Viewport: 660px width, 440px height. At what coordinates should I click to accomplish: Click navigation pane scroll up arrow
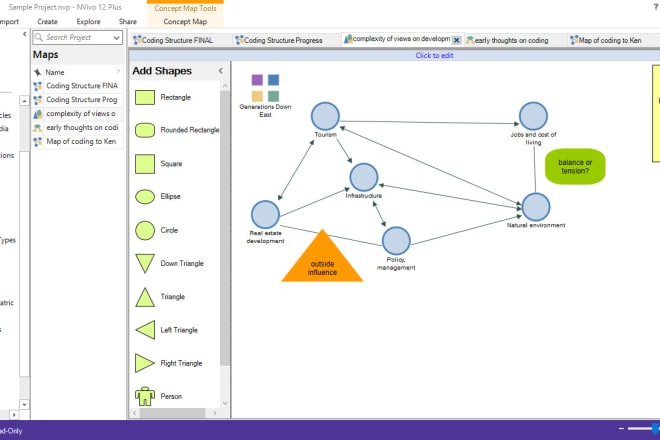pos(24,101)
